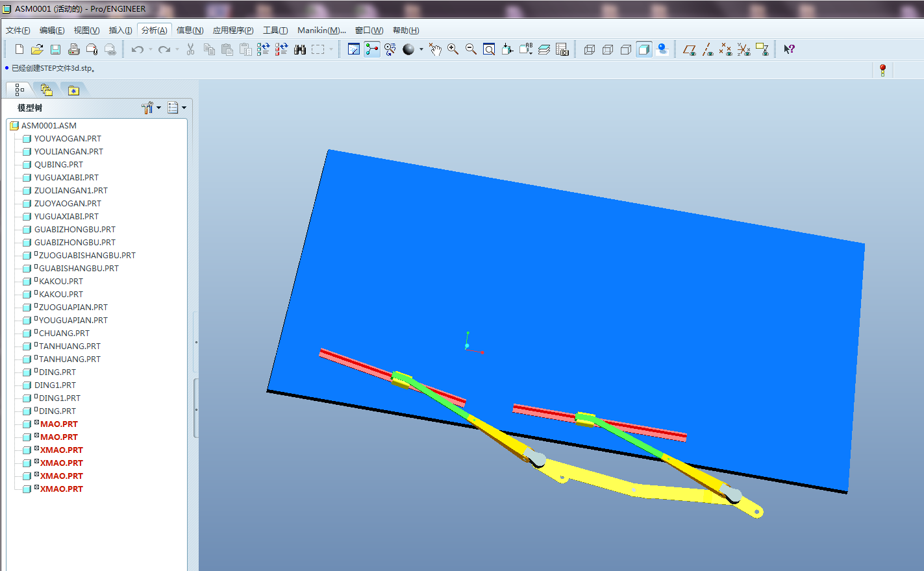Click the Zoom Out magnifier icon
924x571 pixels.
pyautogui.click(x=471, y=49)
